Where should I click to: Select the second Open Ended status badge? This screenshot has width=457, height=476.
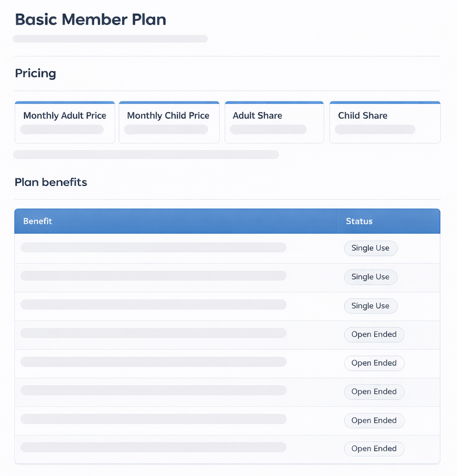coord(374,363)
